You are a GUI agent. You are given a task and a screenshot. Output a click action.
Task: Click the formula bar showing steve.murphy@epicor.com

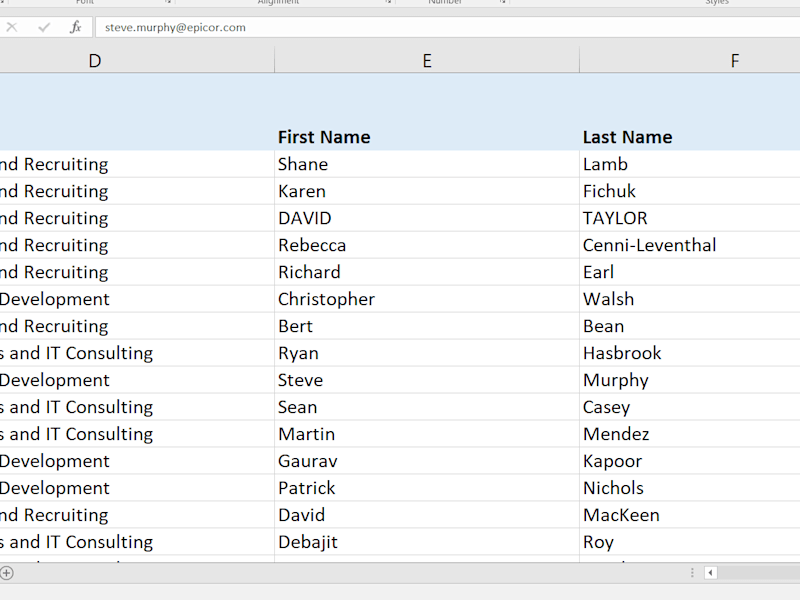point(447,27)
